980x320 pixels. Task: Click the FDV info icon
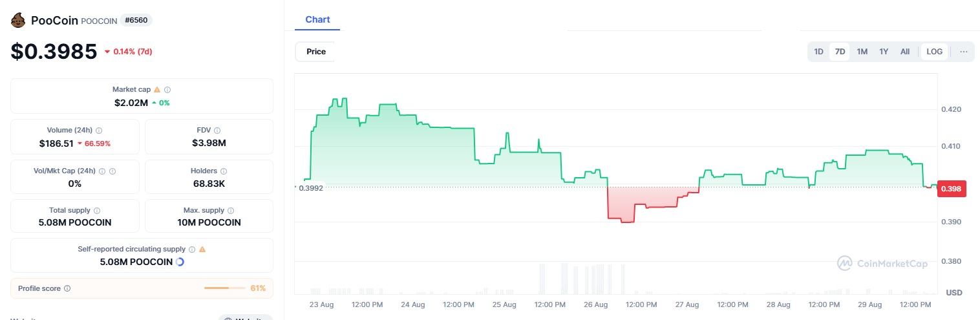tap(217, 131)
